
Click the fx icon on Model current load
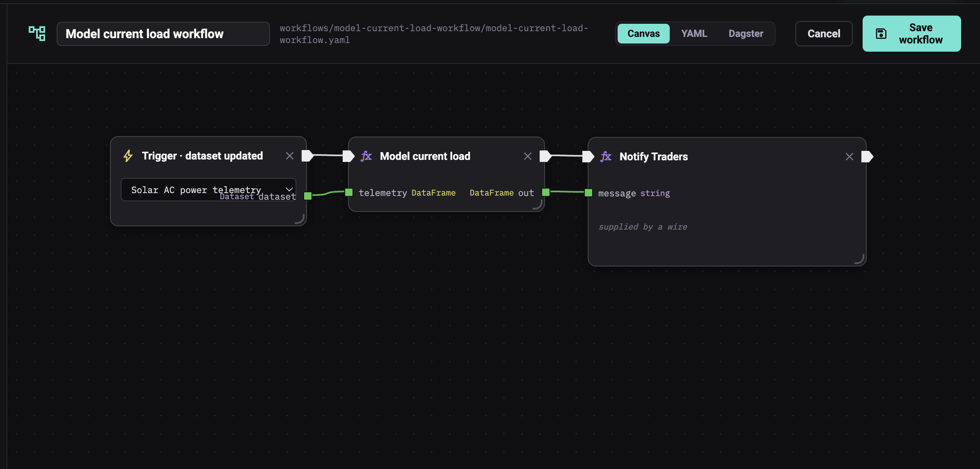pos(366,156)
